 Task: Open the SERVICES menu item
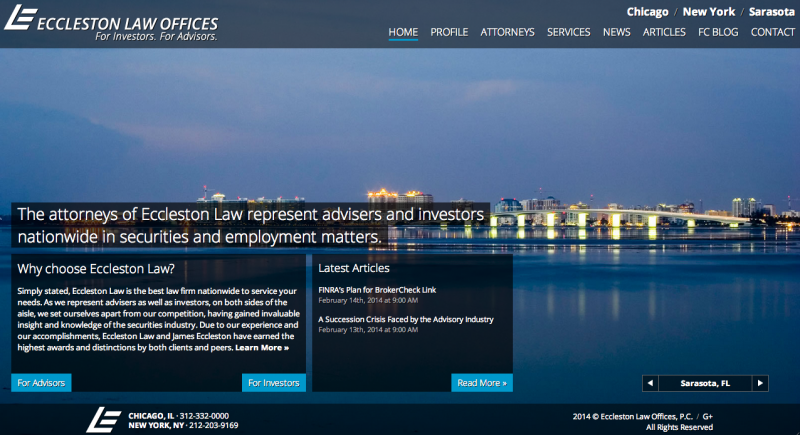(568, 32)
